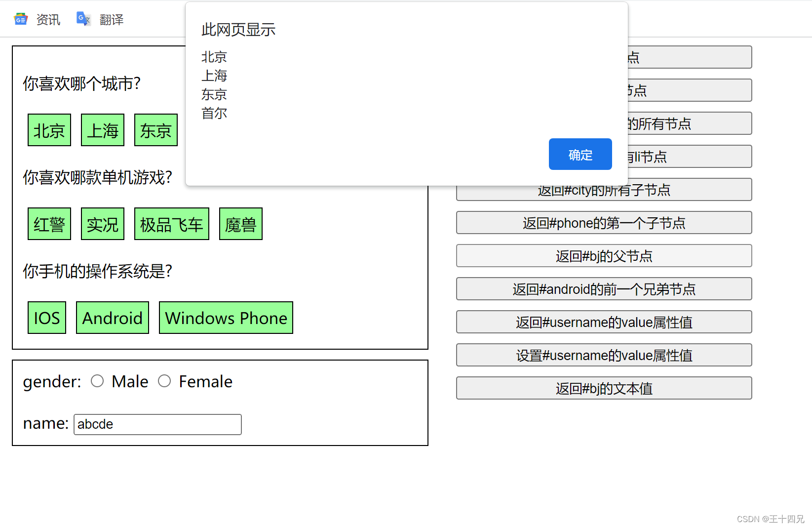Confirm the alert with 确定 button
The width and height of the screenshot is (812, 528).
tap(580, 154)
